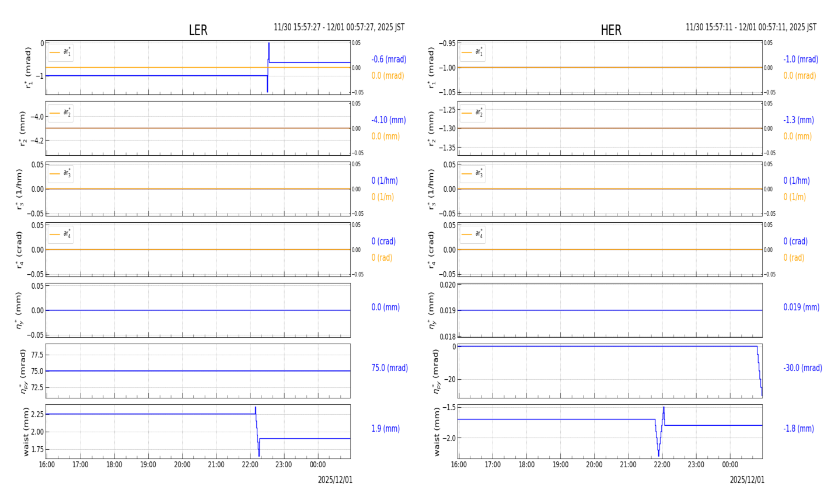The height and width of the screenshot is (504, 824).
Task: Click the 2025/12/01 date under HER
Action: (x=747, y=480)
